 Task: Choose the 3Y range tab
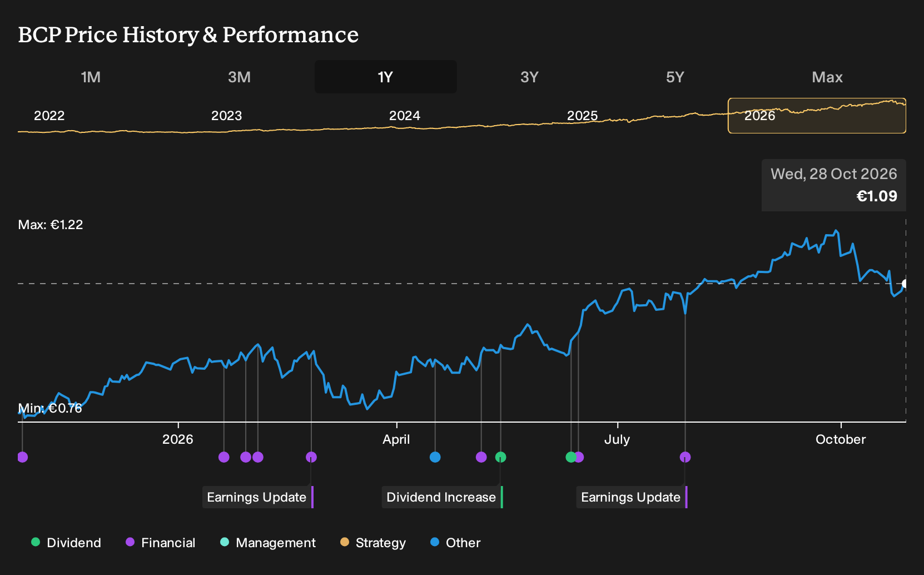pos(529,77)
